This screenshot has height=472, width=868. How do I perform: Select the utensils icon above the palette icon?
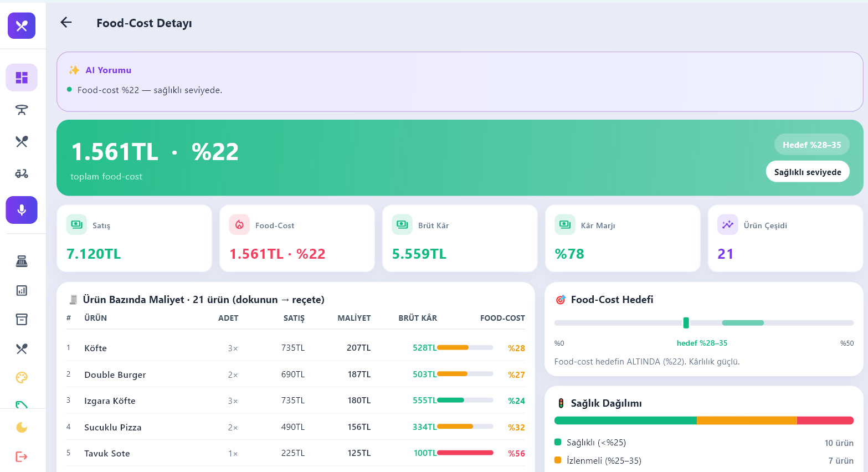pyautogui.click(x=22, y=349)
